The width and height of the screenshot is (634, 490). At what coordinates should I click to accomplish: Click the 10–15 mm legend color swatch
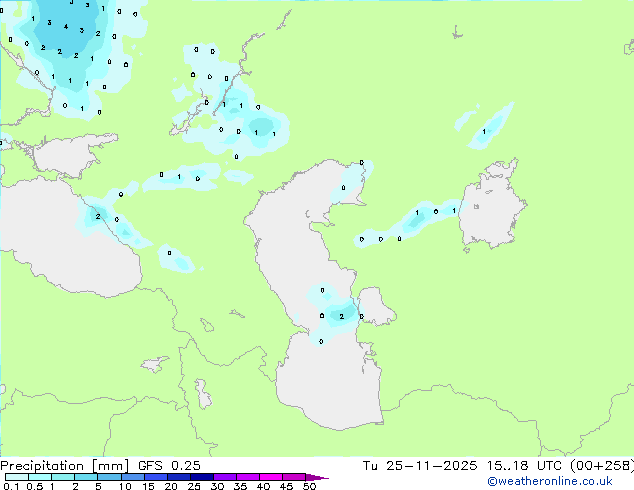133,477
